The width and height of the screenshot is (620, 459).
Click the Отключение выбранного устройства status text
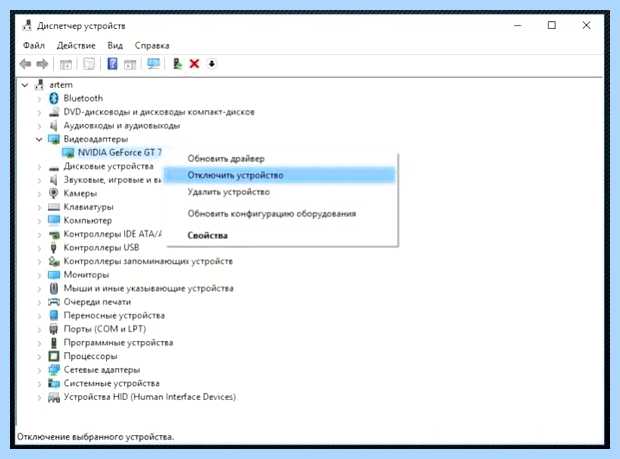click(95, 437)
